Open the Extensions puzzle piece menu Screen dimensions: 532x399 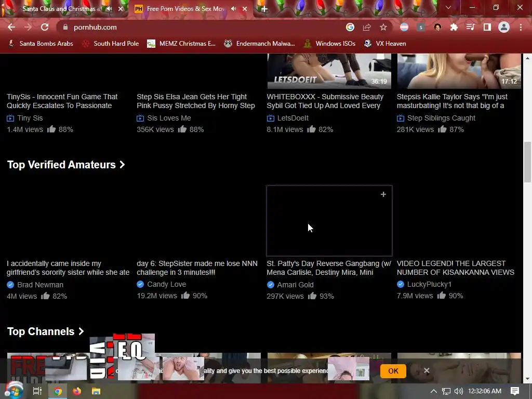pyautogui.click(x=454, y=27)
